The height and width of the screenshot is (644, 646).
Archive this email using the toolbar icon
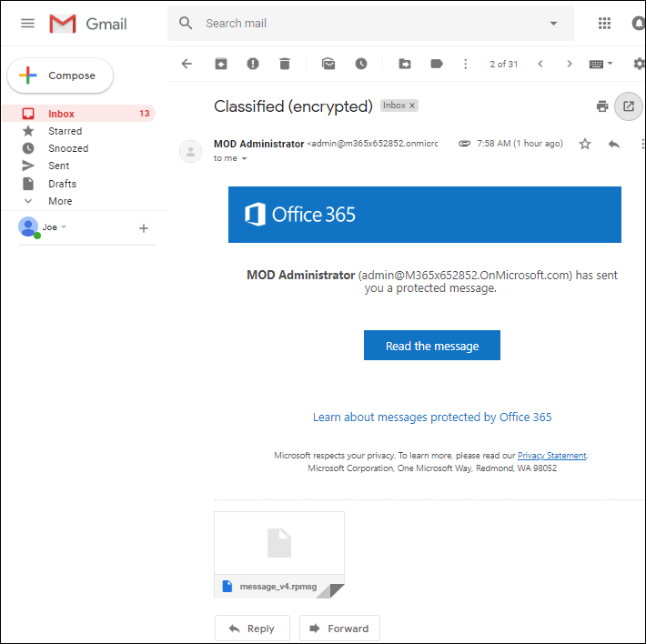221,64
